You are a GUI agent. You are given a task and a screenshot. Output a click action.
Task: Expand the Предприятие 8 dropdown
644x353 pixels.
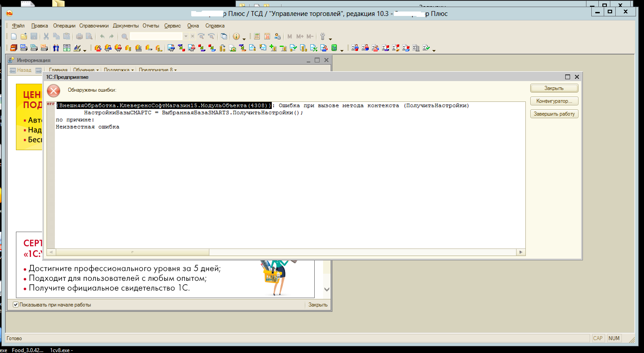(x=158, y=70)
